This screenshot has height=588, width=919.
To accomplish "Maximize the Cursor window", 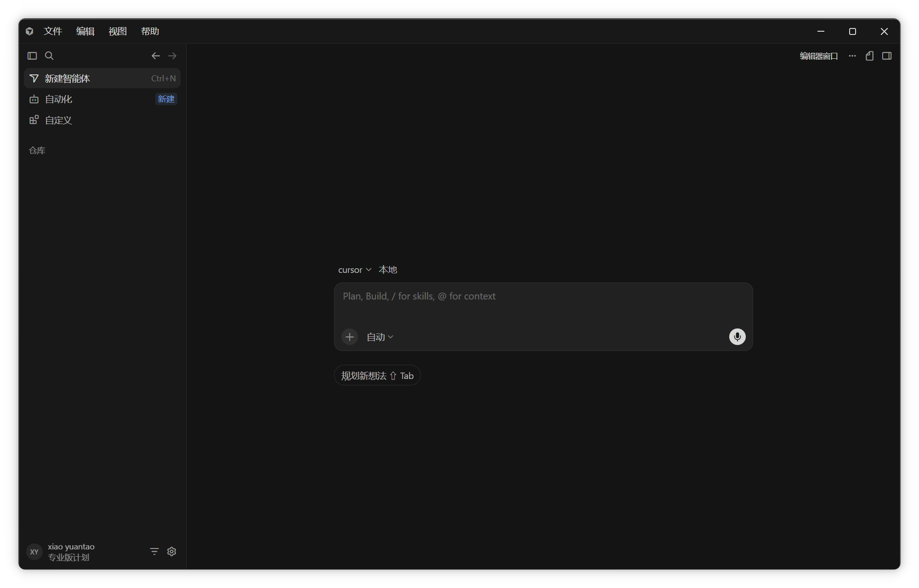I will tap(852, 31).
